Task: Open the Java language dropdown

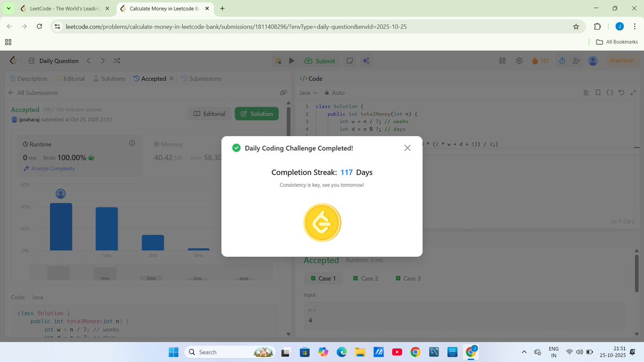Action: (309, 93)
